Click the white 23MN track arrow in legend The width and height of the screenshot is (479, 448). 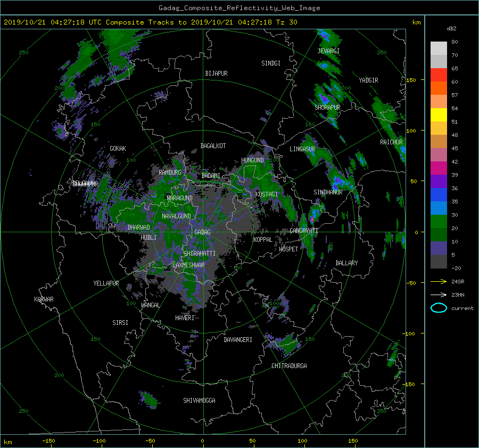[x=439, y=295]
